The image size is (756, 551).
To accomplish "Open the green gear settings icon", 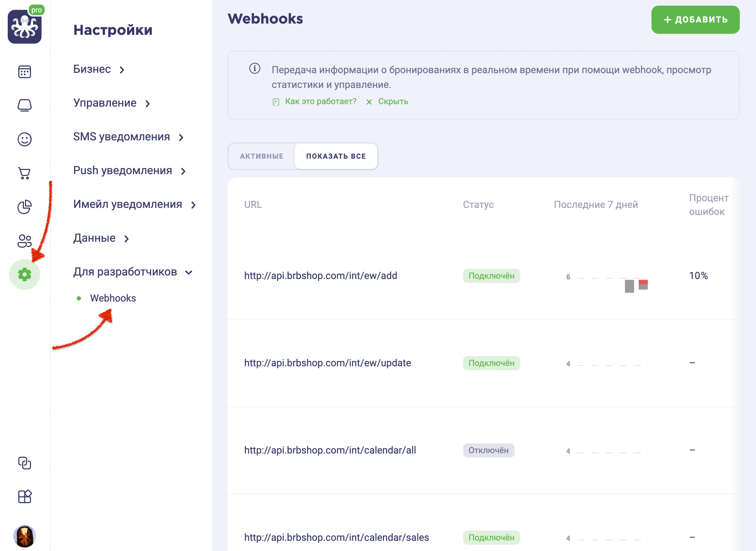I will pyautogui.click(x=25, y=274).
